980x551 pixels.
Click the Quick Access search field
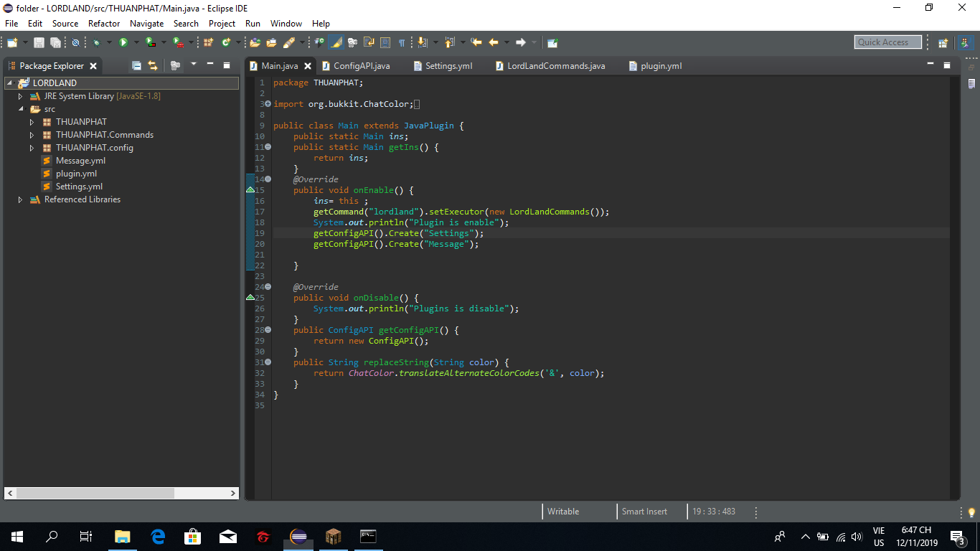tap(887, 42)
